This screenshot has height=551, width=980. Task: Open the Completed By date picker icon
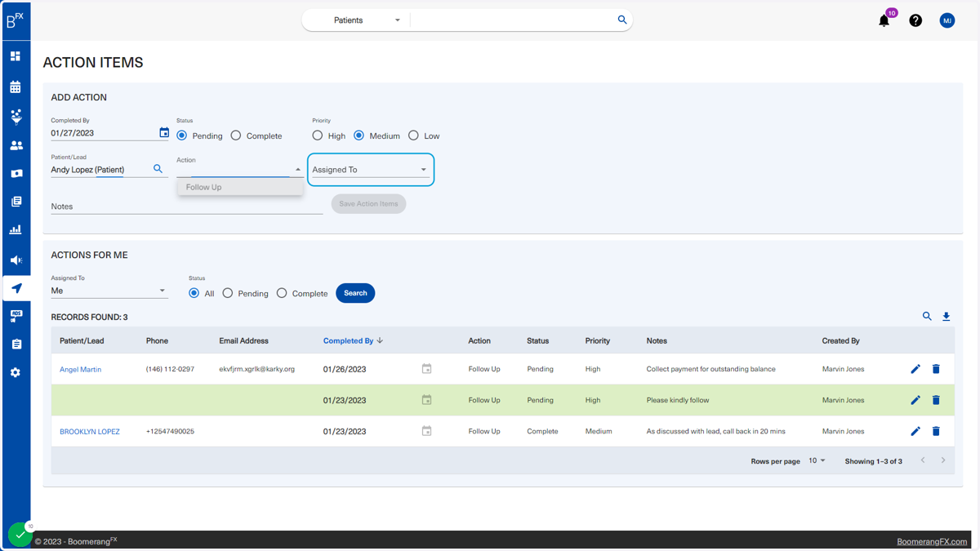pos(164,132)
